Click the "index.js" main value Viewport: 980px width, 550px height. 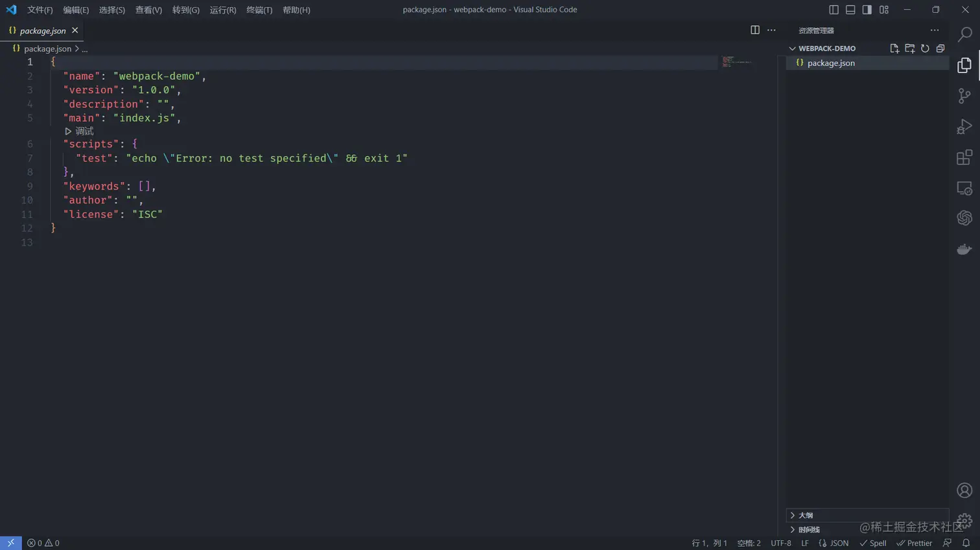pyautogui.click(x=145, y=118)
